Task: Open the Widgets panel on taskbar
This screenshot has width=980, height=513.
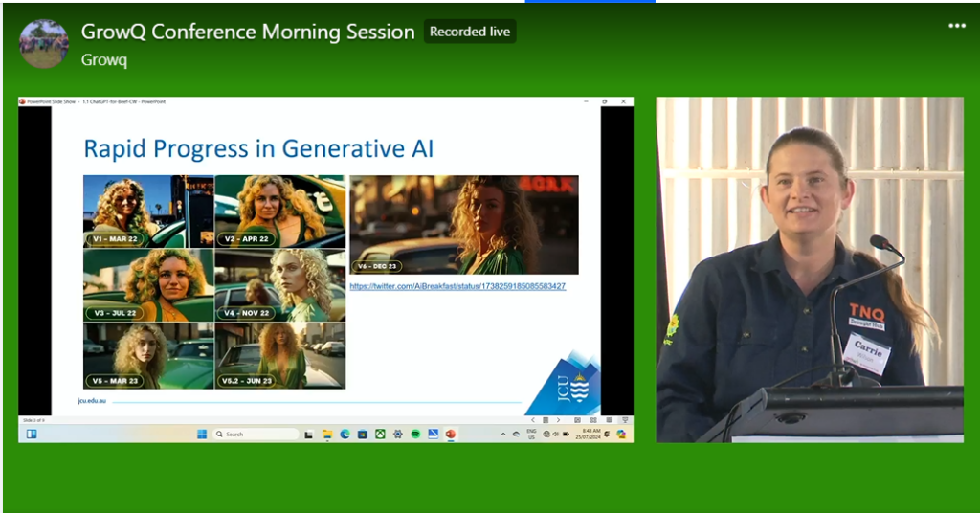Action: 32,434
